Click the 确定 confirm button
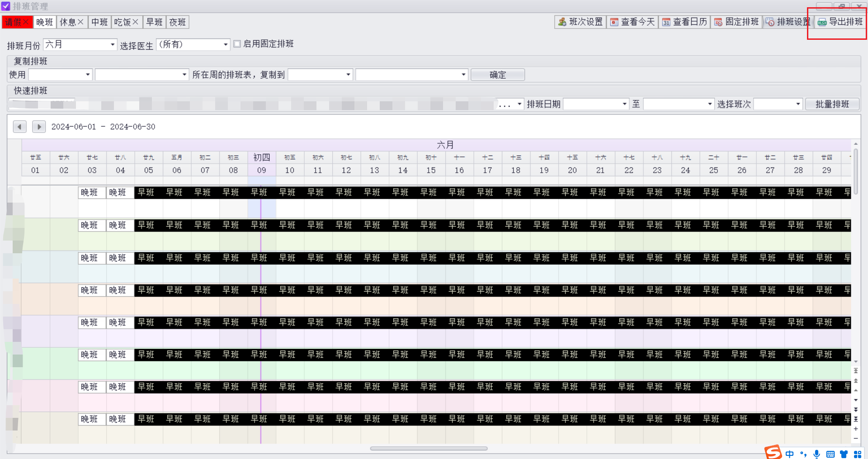This screenshot has height=459, width=868. 498,75
